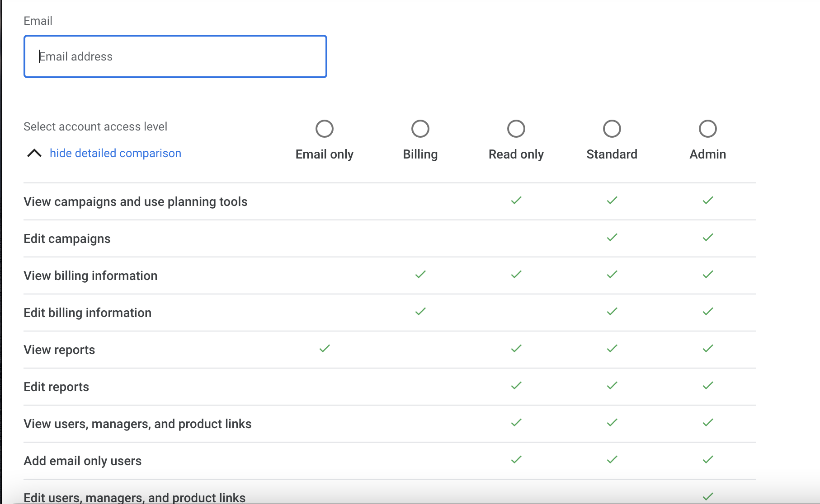Click Billing's checkmark for Edit billing information

420,311
